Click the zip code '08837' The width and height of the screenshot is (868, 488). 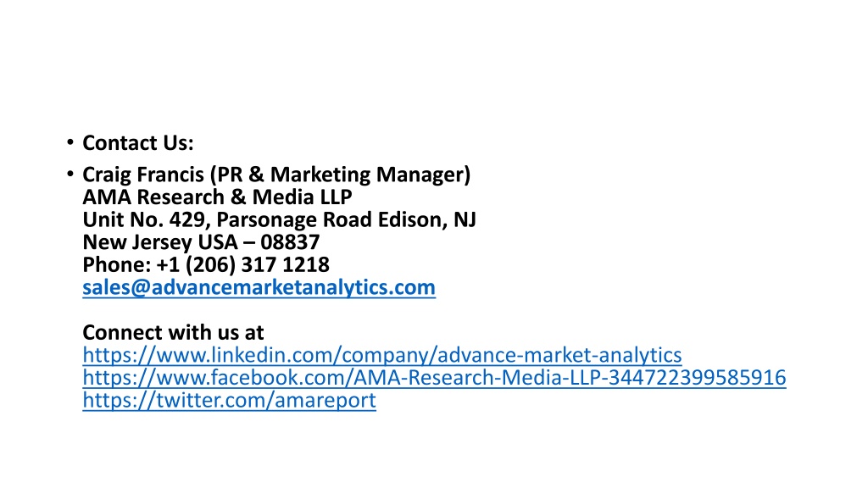290,242
